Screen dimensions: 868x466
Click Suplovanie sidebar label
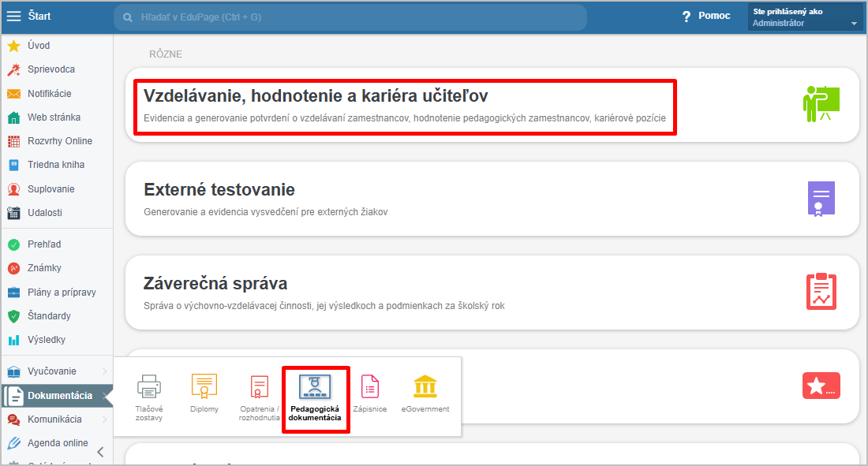pos(51,189)
